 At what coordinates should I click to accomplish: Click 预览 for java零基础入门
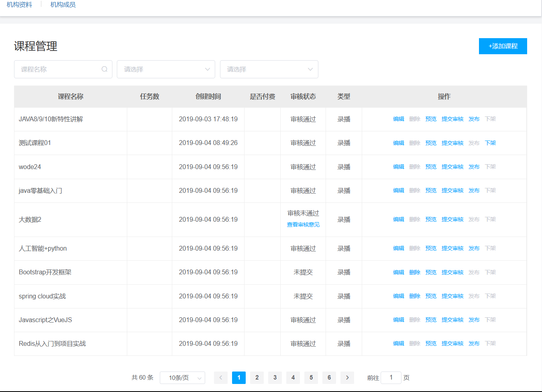click(431, 190)
